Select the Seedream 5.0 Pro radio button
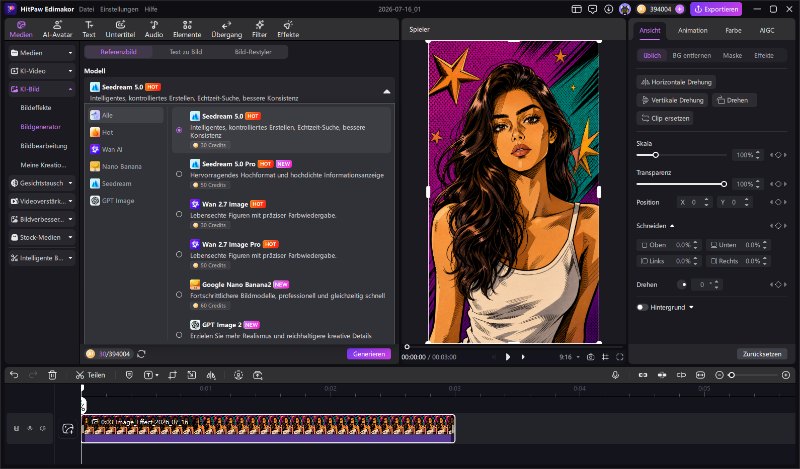 tap(179, 174)
